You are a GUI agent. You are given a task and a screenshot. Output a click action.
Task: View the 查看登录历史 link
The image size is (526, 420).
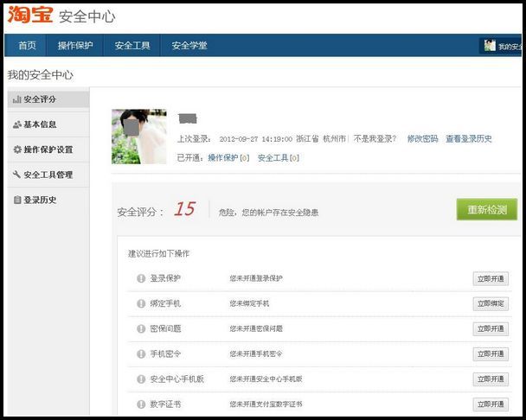468,138
